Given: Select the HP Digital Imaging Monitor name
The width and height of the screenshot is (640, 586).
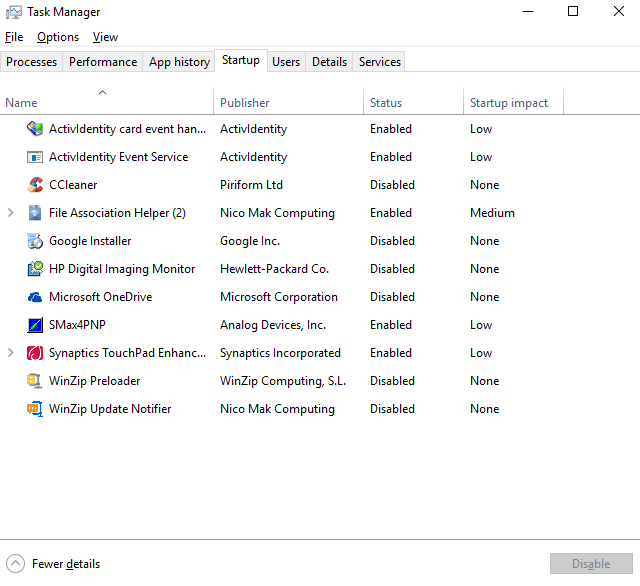Looking at the screenshot, I should tap(122, 269).
